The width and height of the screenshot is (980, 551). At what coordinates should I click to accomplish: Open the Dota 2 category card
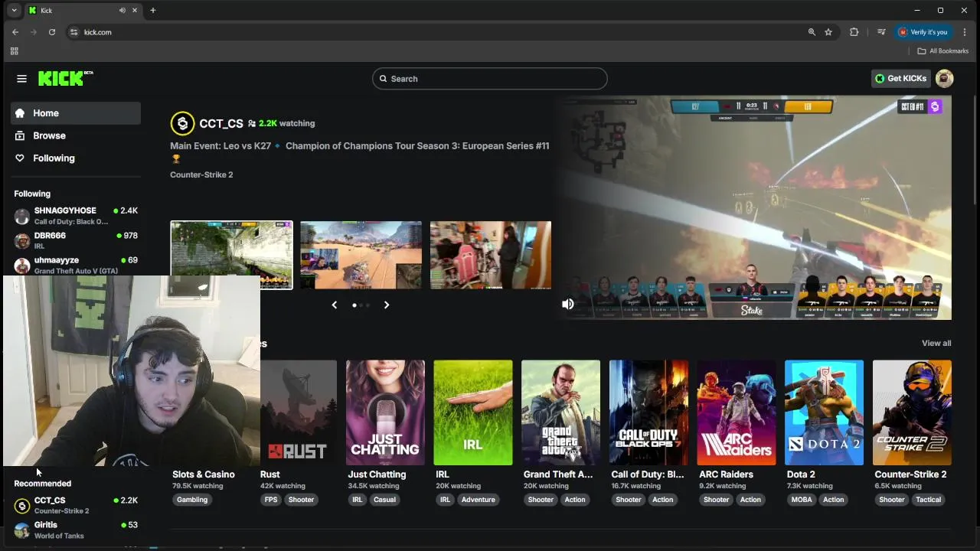click(825, 412)
